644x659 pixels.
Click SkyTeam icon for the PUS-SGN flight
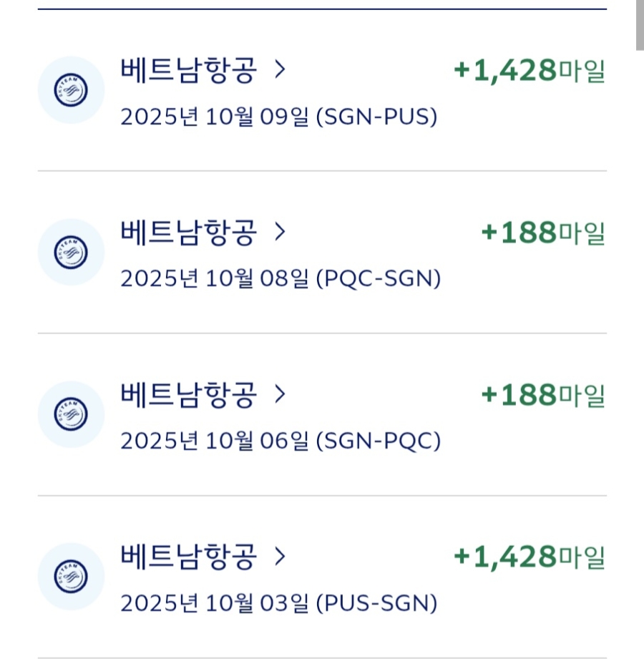coord(71,576)
